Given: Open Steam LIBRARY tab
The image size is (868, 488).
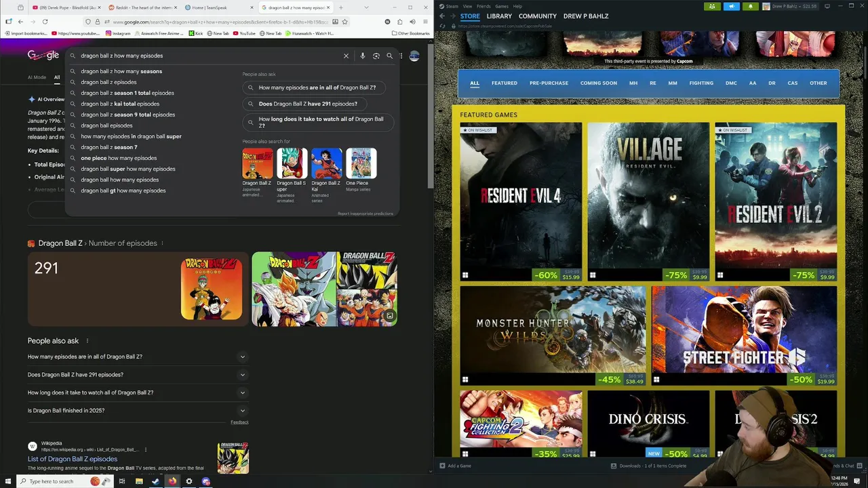Looking at the screenshot, I should (499, 16).
